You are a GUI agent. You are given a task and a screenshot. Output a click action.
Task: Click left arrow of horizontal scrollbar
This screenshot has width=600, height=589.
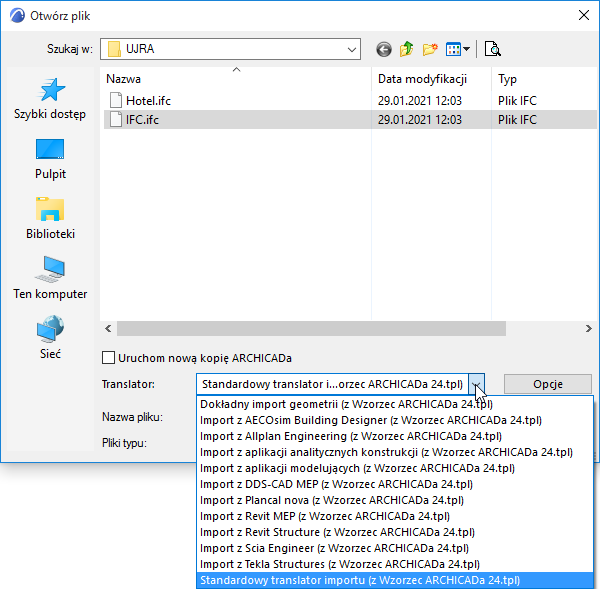click(108, 328)
